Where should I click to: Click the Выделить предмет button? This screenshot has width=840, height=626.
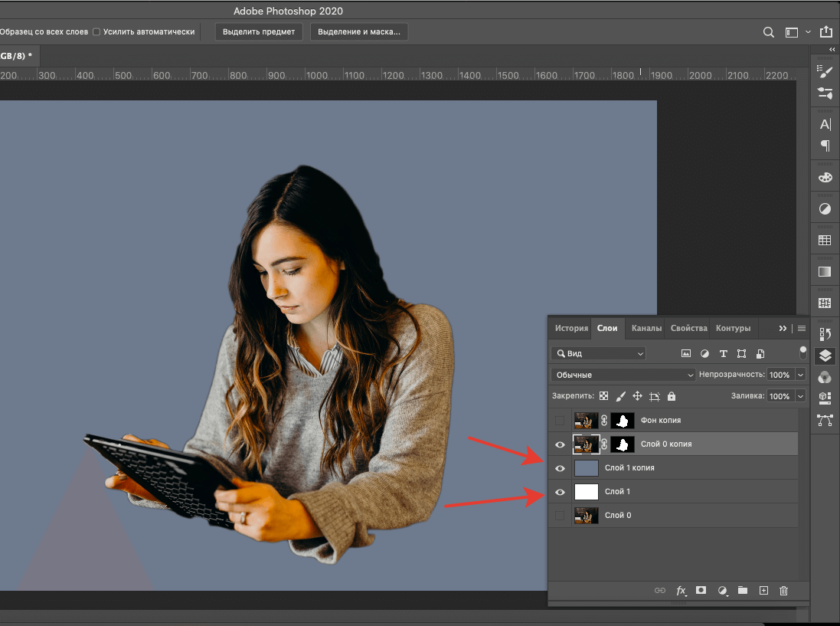(x=259, y=31)
